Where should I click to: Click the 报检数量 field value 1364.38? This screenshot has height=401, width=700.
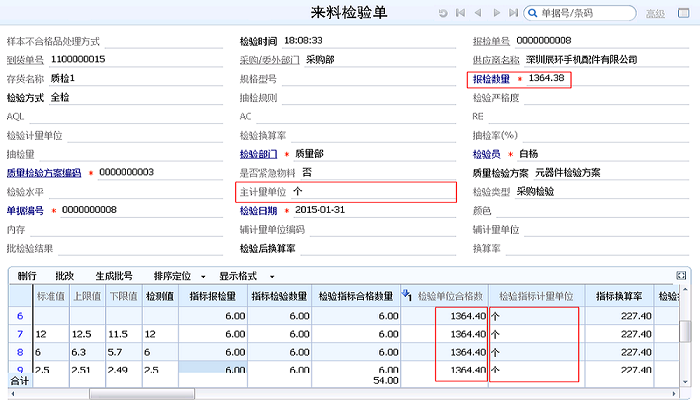click(x=546, y=78)
